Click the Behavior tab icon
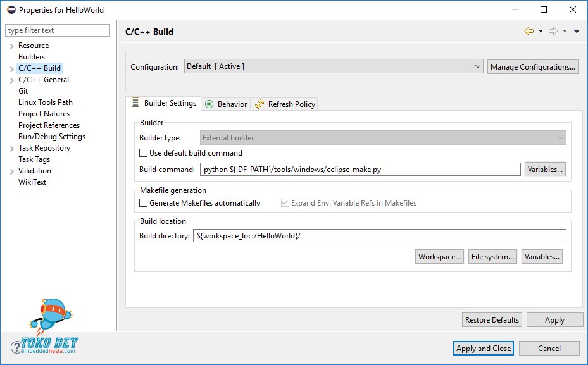This screenshot has width=588, height=365. click(x=210, y=104)
